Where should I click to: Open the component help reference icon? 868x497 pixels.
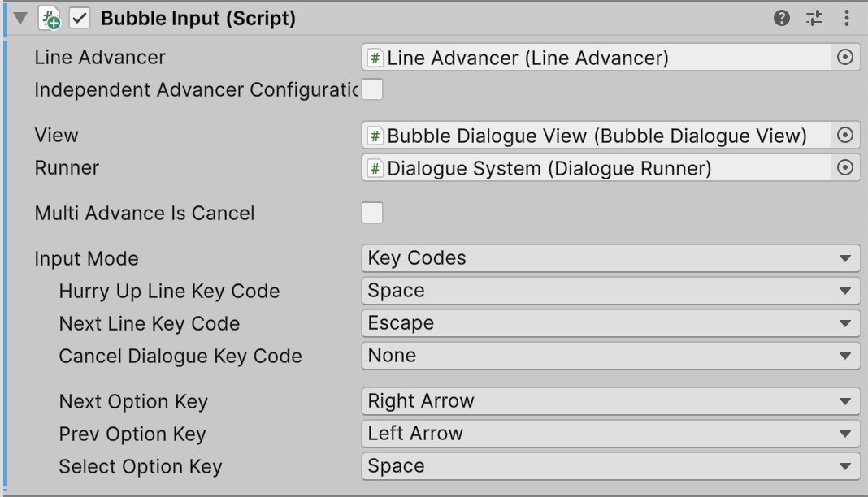pos(783,18)
